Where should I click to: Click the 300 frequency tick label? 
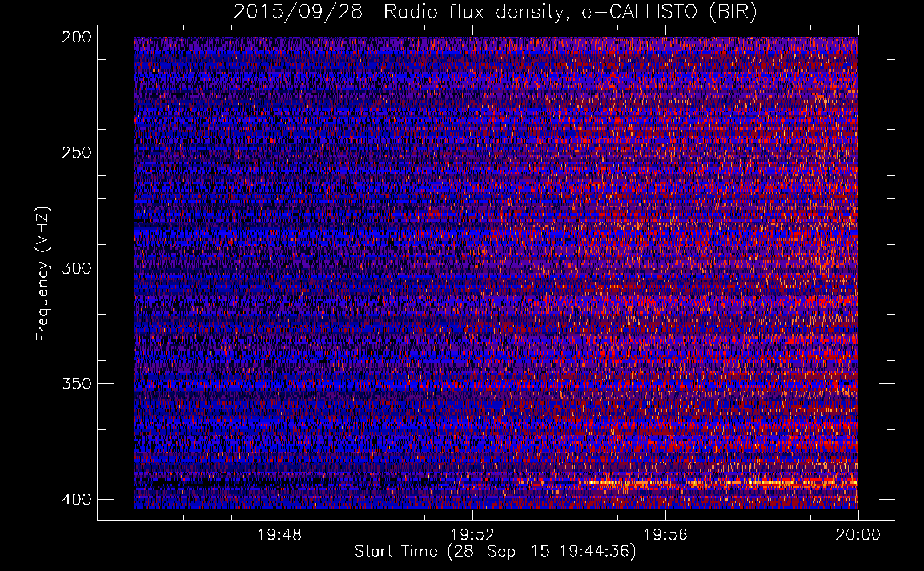(76, 268)
